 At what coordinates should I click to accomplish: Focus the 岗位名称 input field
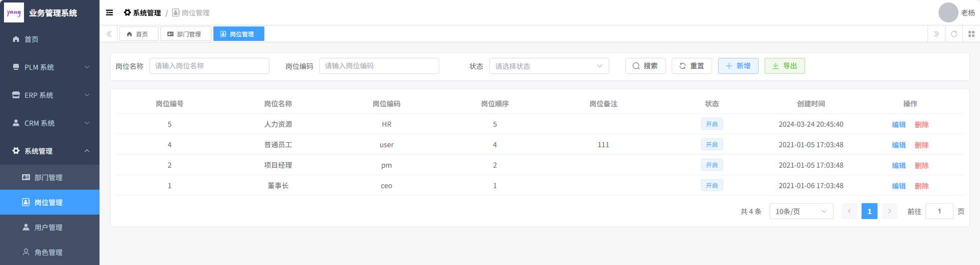point(209,66)
